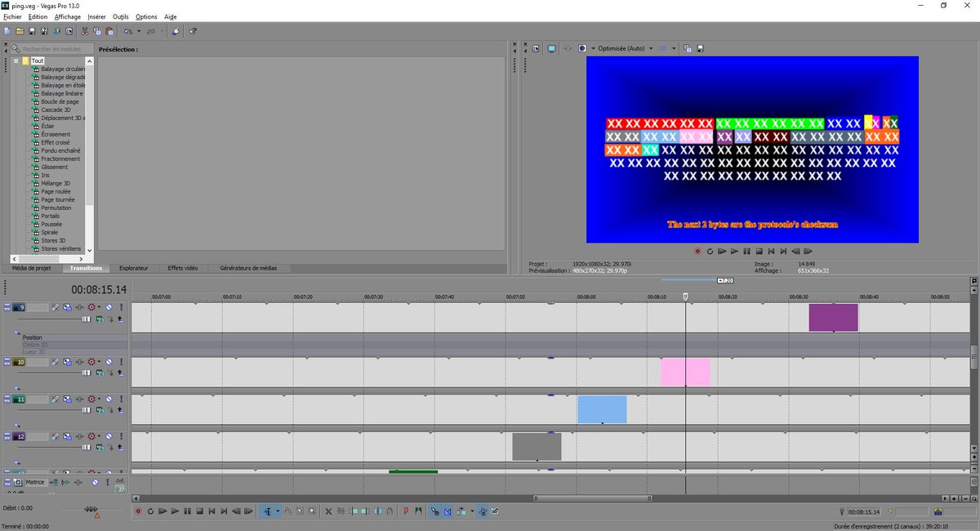Open the Affichage menu
Image resolution: width=980 pixels, height=531 pixels.
click(68, 16)
